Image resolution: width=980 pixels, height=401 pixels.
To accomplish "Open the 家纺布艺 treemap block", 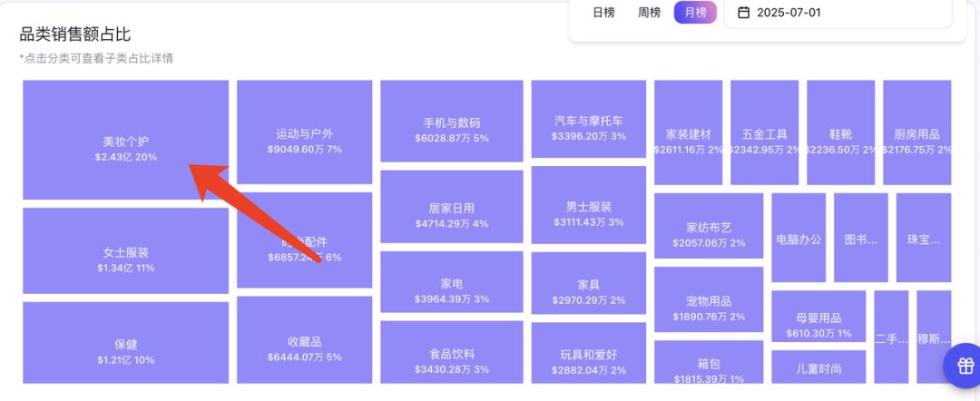I will click(709, 226).
